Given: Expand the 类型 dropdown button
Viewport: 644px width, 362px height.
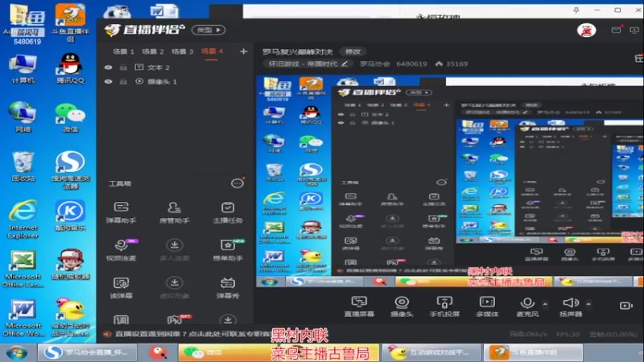Looking at the screenshot, I should click(x=208, y=30).
